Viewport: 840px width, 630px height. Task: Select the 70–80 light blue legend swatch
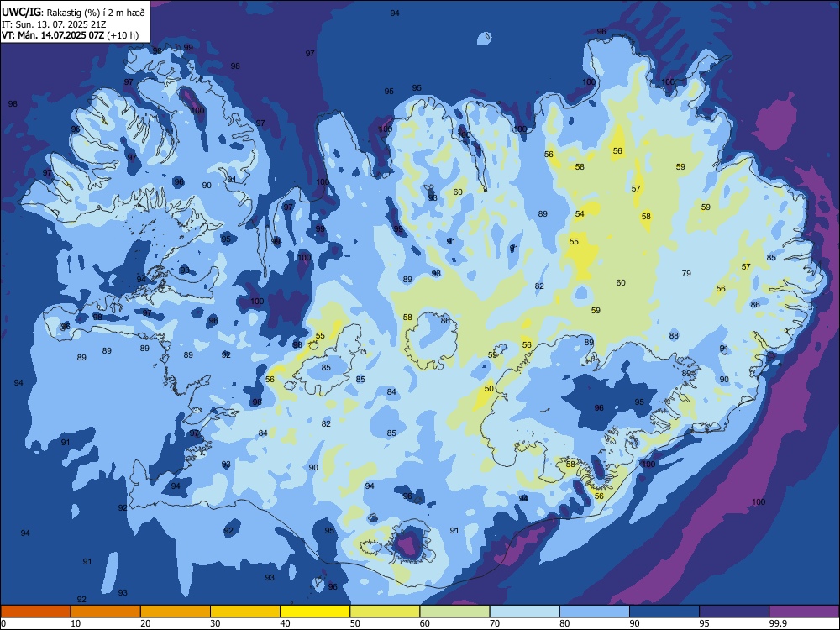tap(524, 612)
